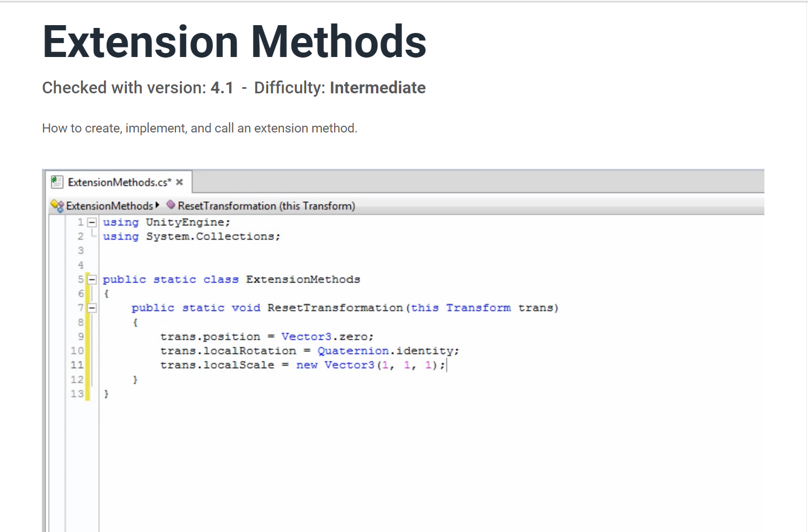Expand the breadcrumb arrow after ExtensionMethods
Image resolution: width=808 pixels, height=532 pixels.
pyautogui.click(x=158, y=205)
